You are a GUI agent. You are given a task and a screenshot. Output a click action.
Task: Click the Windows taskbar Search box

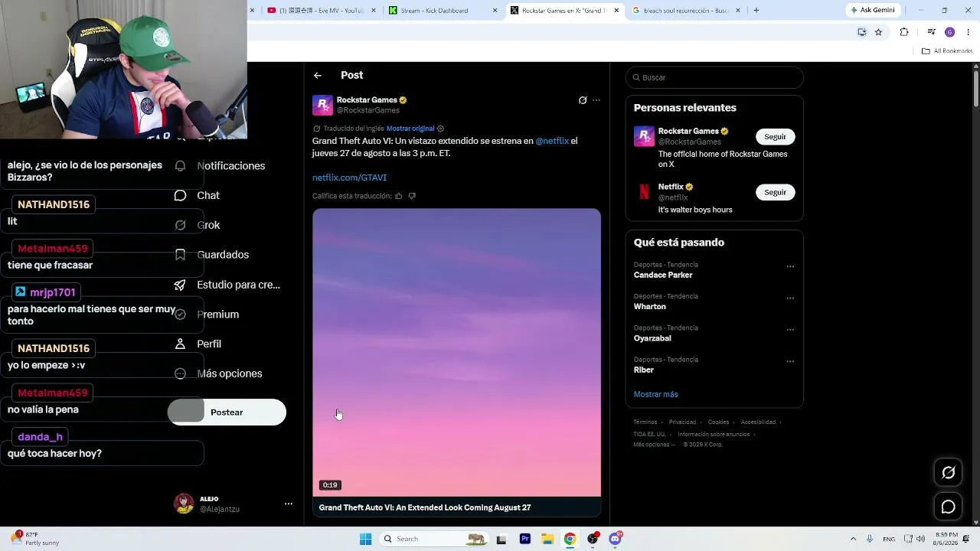(x=434, y=539)
